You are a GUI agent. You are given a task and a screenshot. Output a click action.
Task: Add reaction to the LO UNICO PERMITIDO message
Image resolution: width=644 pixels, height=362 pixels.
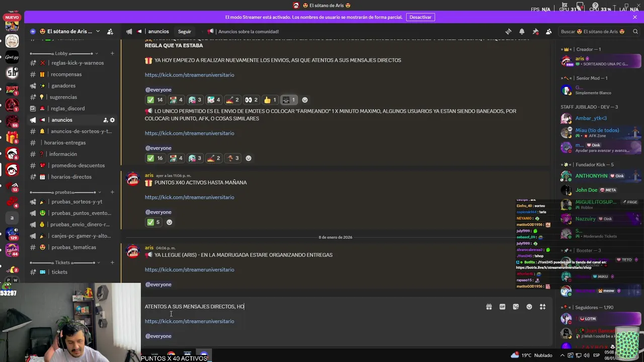click(248, 158)
